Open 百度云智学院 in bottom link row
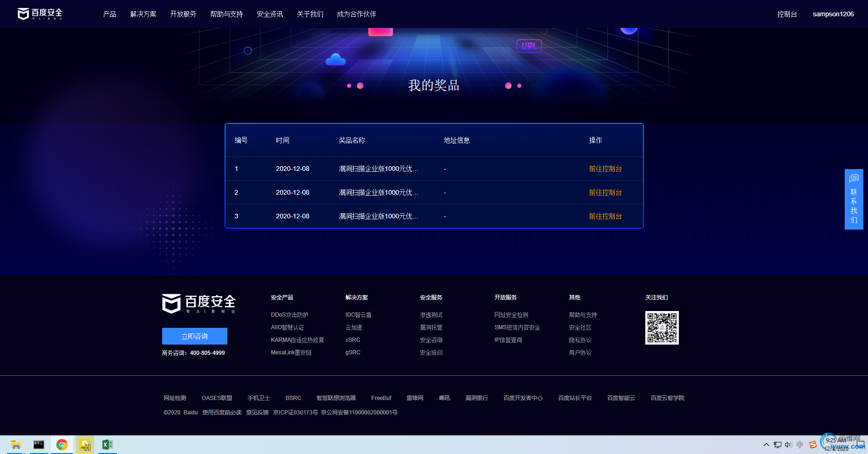This screenshot has width=868, height=454. (667, 398)
